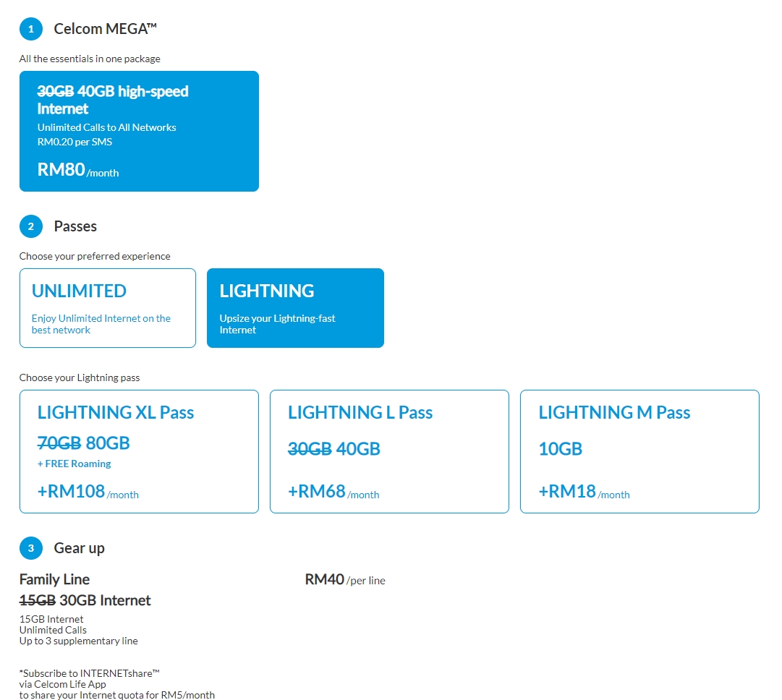Image resolution: width=782 pixels, height=700 pixels.
Task: Click the Passes section heading
Action: pyautogui.click(x=75, y=226)
